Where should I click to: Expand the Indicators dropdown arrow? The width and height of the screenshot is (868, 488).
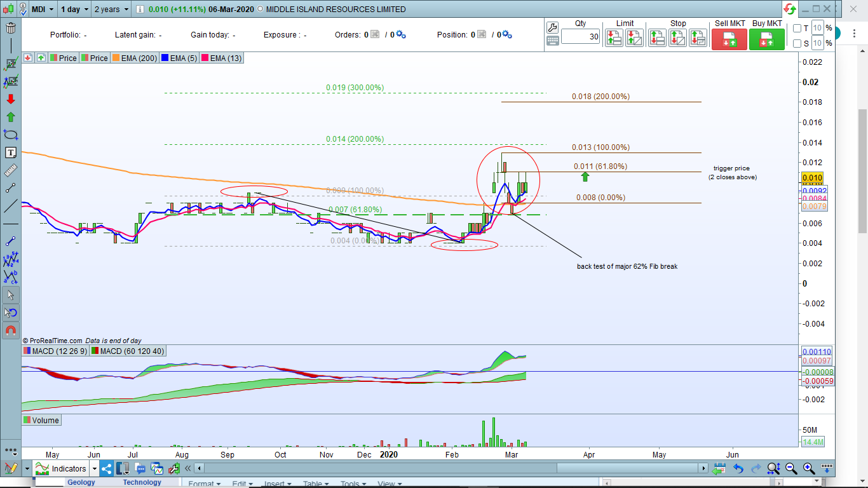pyautogui.click(x=95, y=469)
